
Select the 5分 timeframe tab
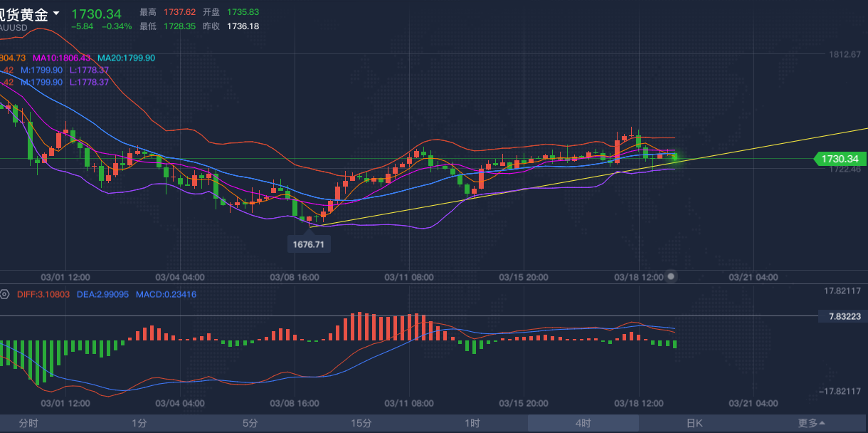point(250,423)
